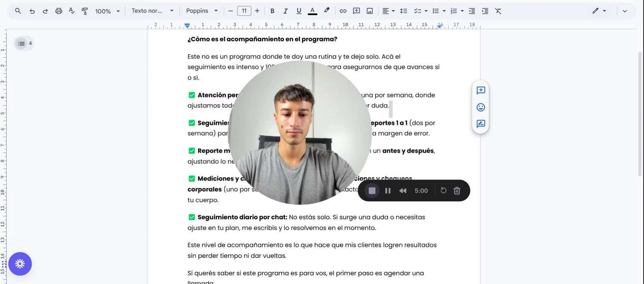Open line and paragraph spacing
644x284 pixels.
tap(404, 11)
